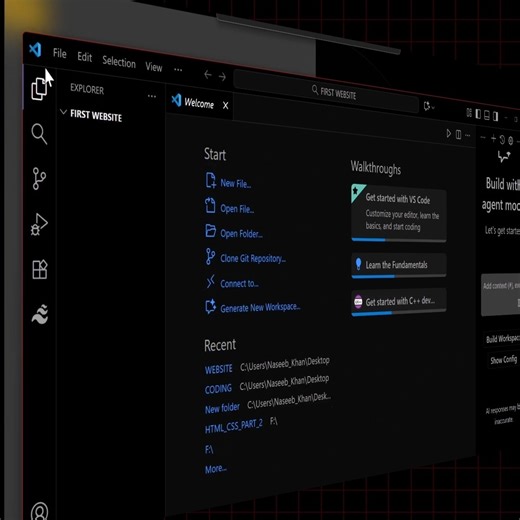520x520 pixels.
Task: Click the Customize Layout icon
Action: [x=469, y=113]
